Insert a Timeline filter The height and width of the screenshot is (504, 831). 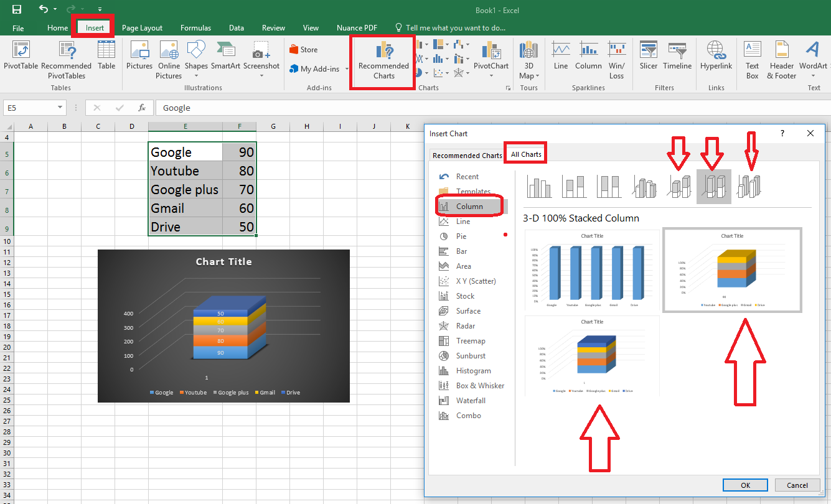[x=677, y=56]
